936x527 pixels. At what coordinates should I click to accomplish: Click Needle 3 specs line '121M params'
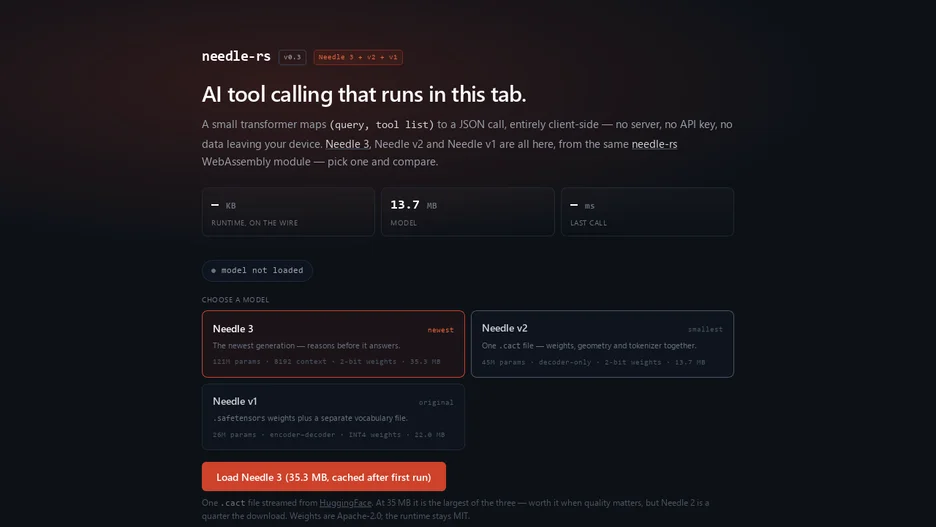pyautogui.click(x=327, y=362)
